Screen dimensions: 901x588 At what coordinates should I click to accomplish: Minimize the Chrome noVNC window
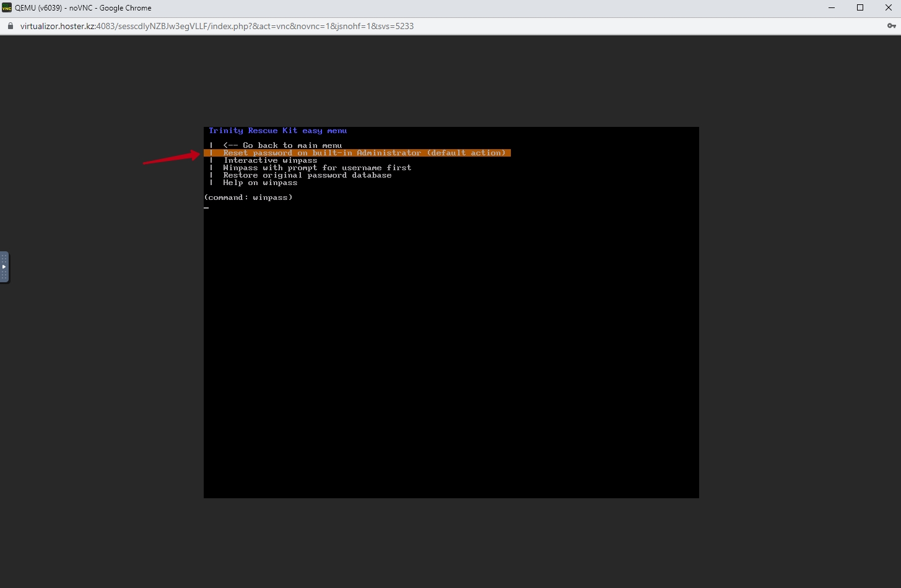pyautogui.click(x=832, y=7)
